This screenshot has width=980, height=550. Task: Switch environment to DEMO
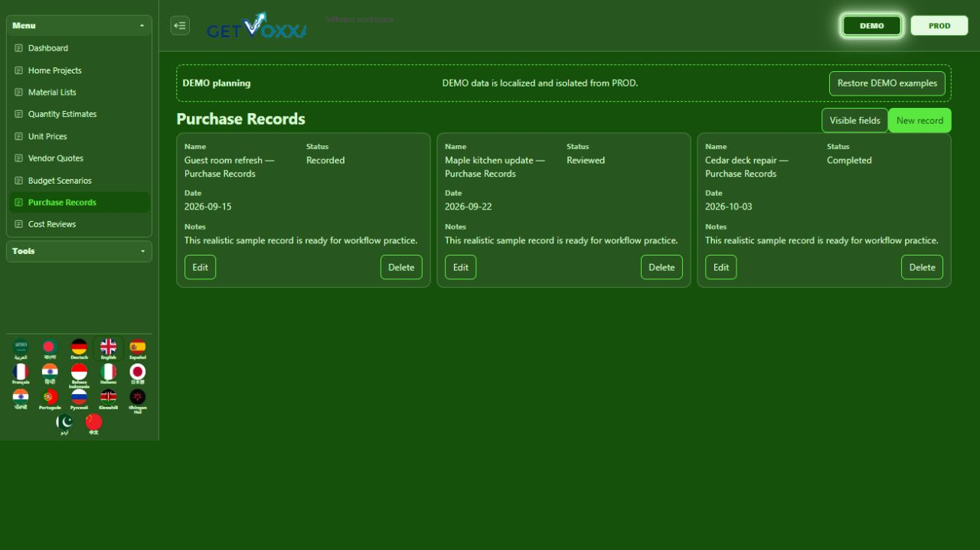(872, 25)
